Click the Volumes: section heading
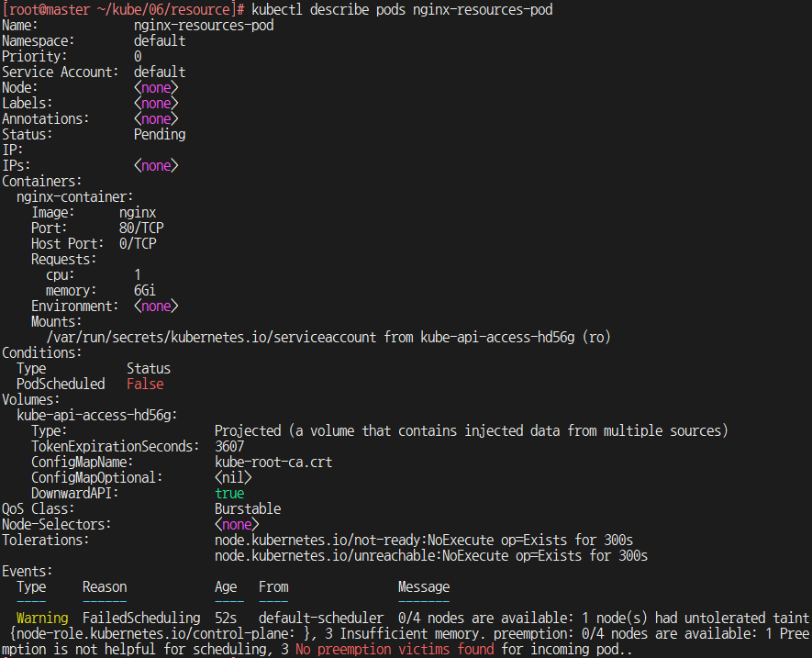Image resolution: width=812 pixels, height=658 pixels. coord(31,399)
